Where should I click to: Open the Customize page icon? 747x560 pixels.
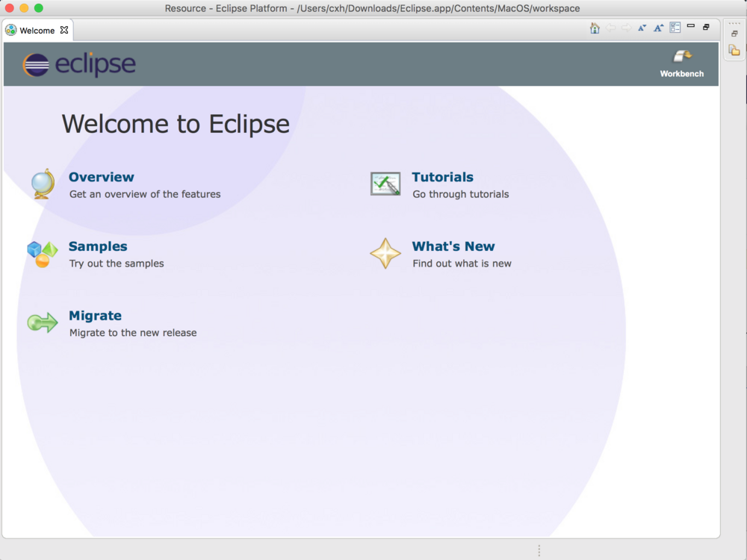[675, 28]
